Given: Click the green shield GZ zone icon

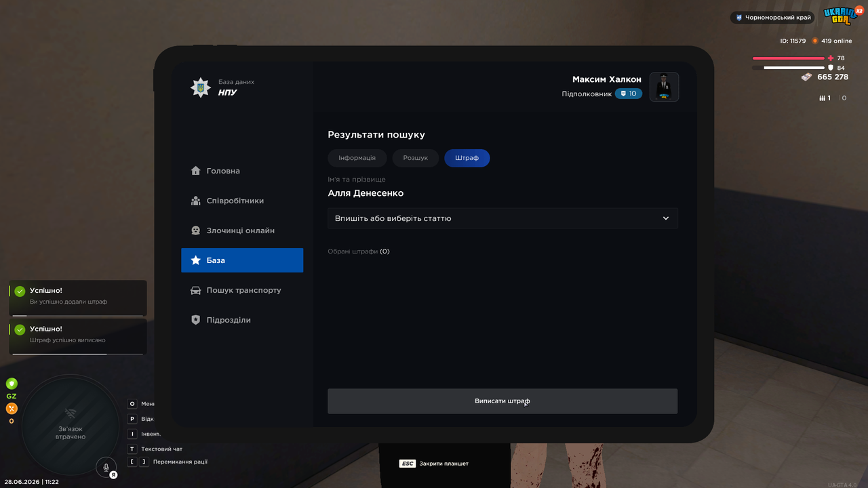Looking at the screenshot, I should (x=12, y=384).
